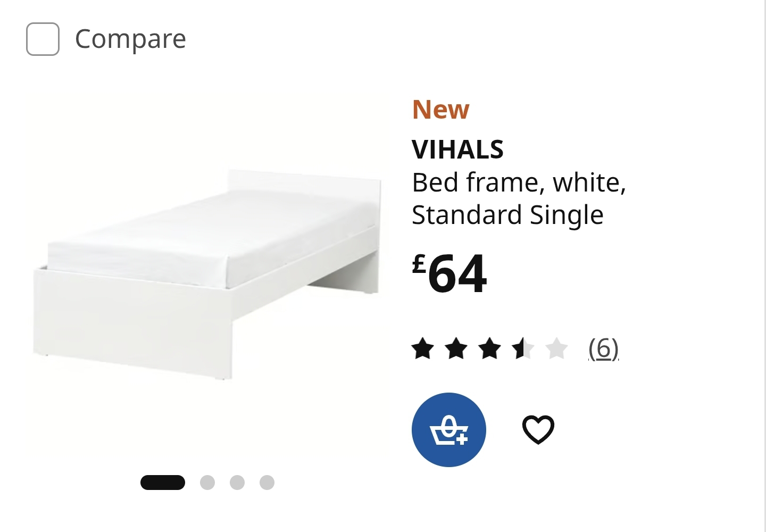766x532 pixels.
Task: Click the second rating star
Action: (456, 348)
